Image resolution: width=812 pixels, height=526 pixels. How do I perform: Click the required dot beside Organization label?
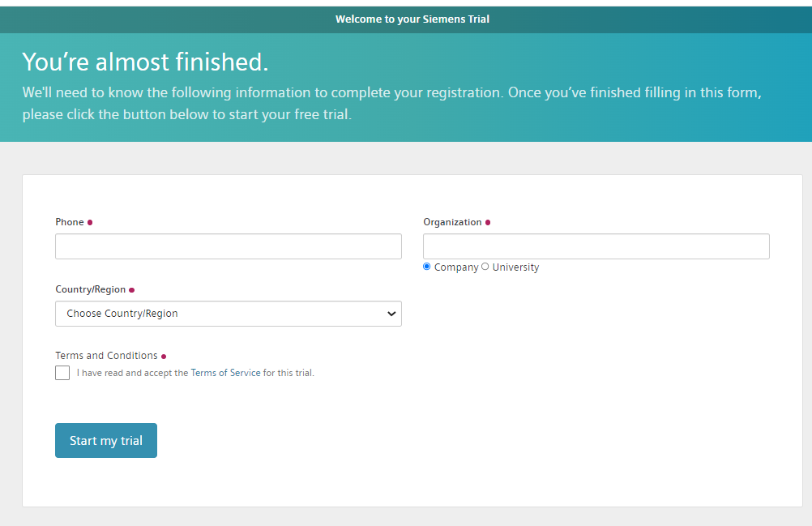[488, 223]
